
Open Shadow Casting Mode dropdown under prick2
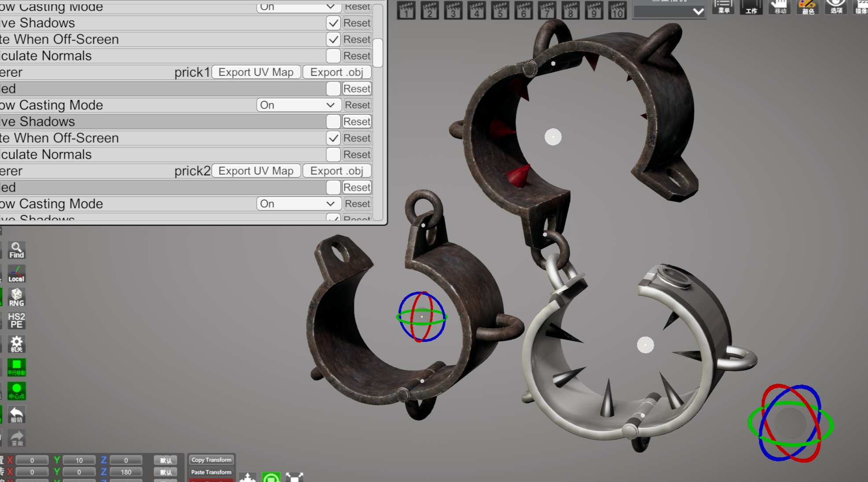[298, 204]
